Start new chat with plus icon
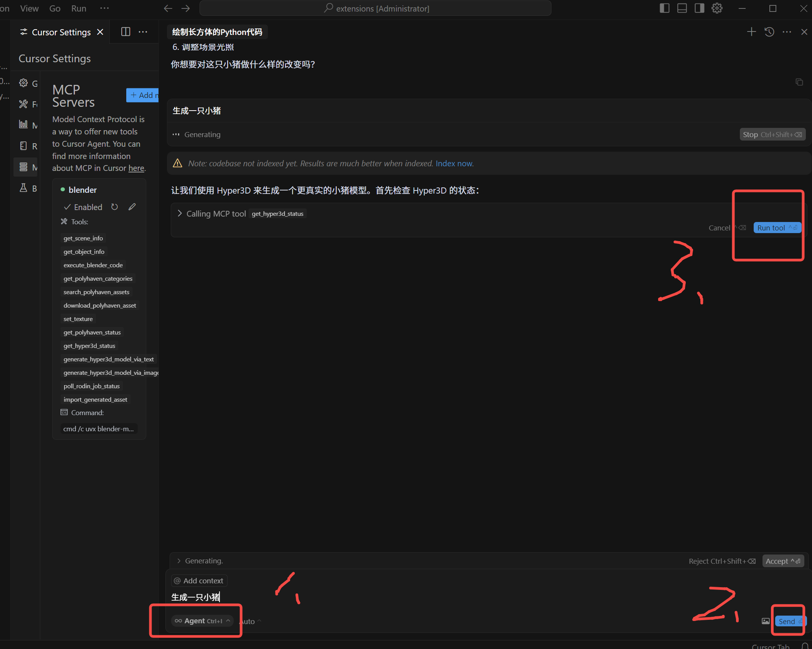Image resolution: width=812 pixels, height=649 pixels. point(751,32)
